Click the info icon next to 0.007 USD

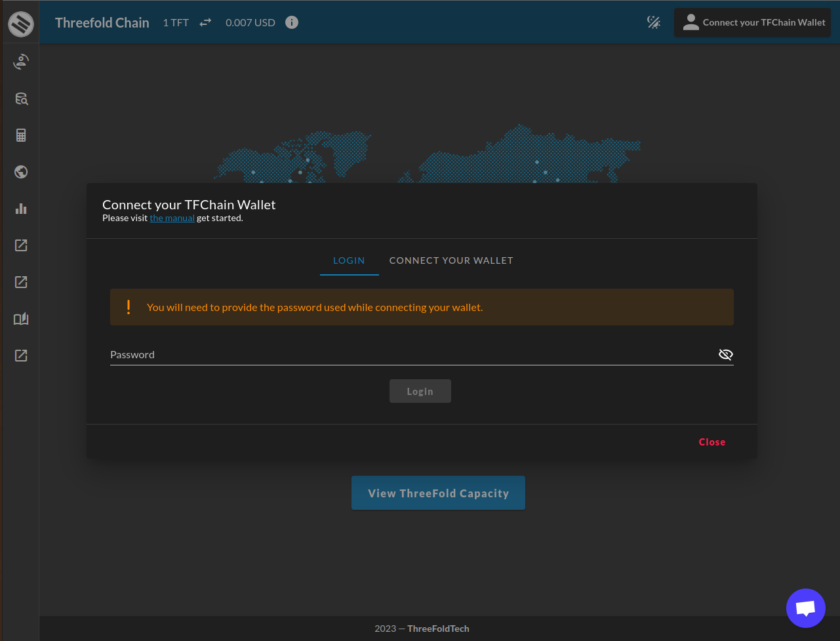click(x=292, y=22)
